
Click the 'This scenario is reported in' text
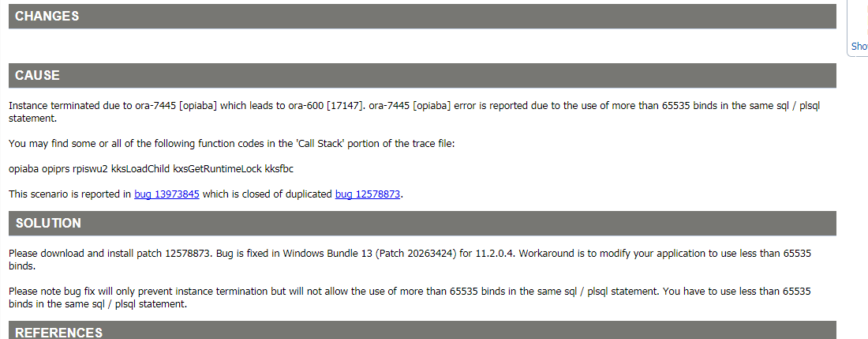(x=70, y=194)
